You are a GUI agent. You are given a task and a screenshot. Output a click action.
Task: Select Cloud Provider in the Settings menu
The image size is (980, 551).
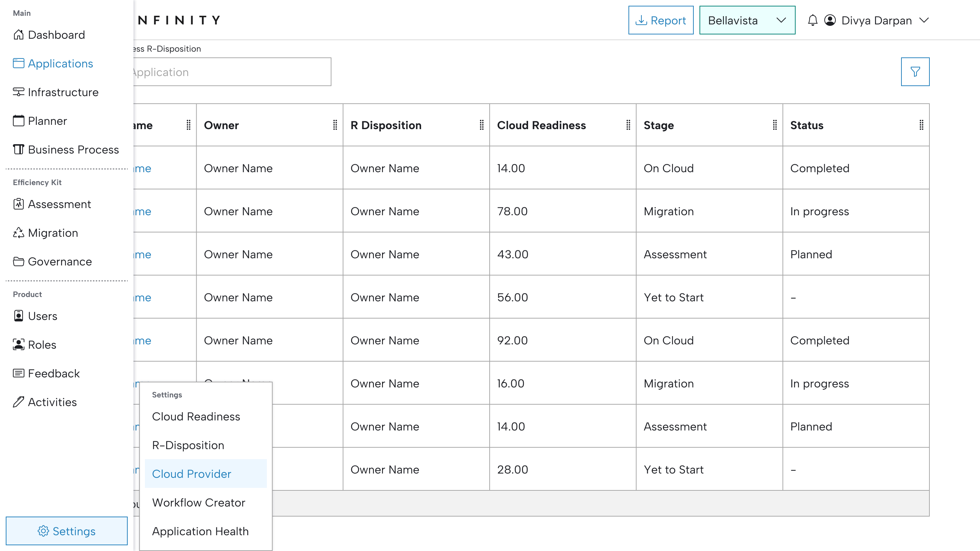coord(191,474)
